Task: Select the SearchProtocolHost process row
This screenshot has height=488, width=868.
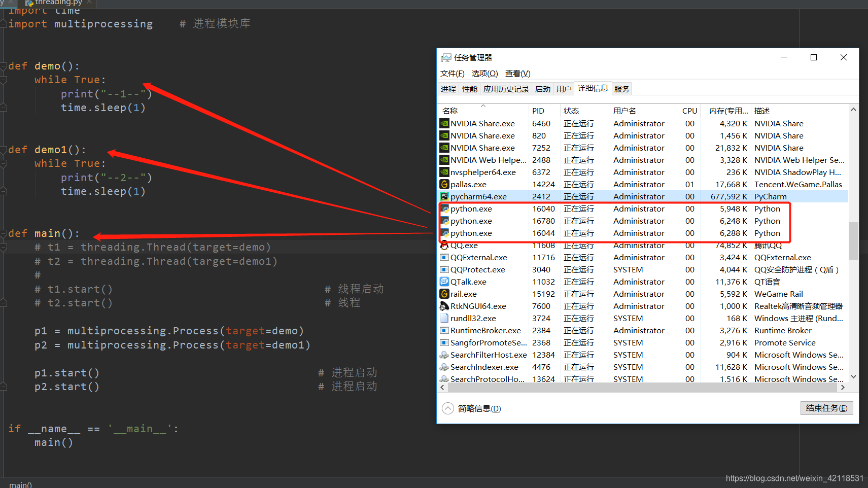Action: (x=643, y=379)
